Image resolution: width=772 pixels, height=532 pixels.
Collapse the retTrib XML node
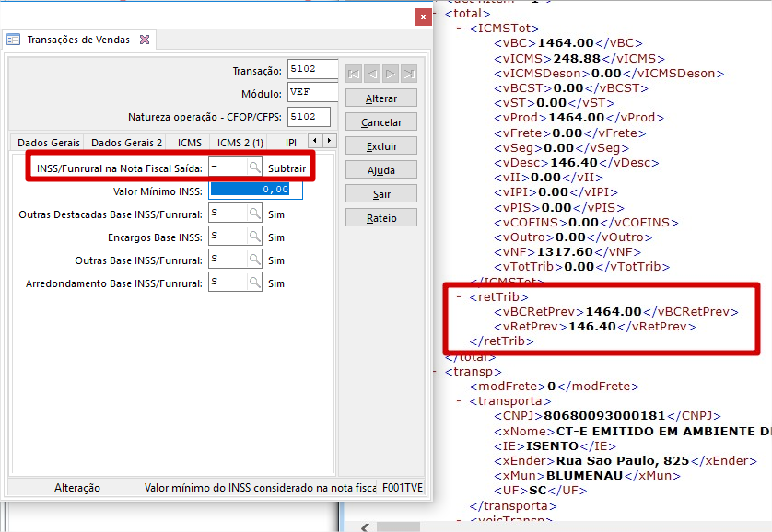[459, 297]
